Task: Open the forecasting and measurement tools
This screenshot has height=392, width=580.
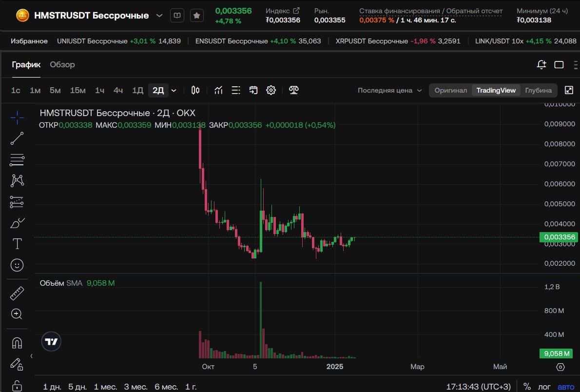Action: click(x=17, y=202)
